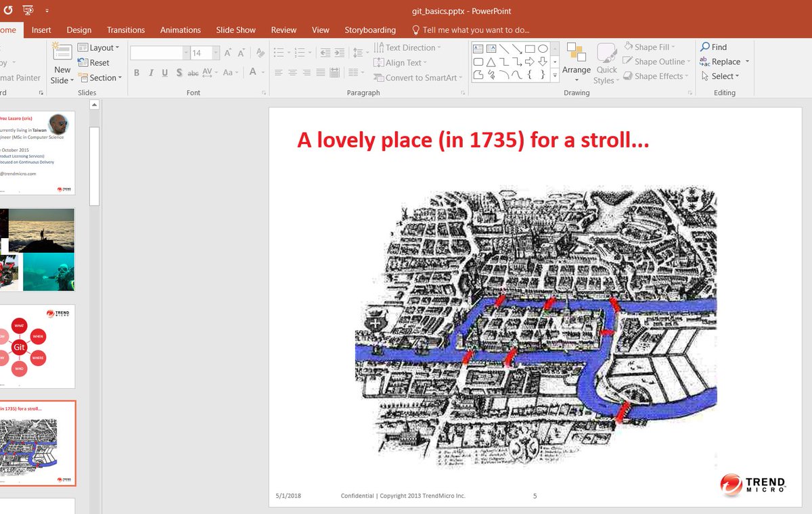Click the thumbnail pane scroll up arrow

tap(95, 105)
